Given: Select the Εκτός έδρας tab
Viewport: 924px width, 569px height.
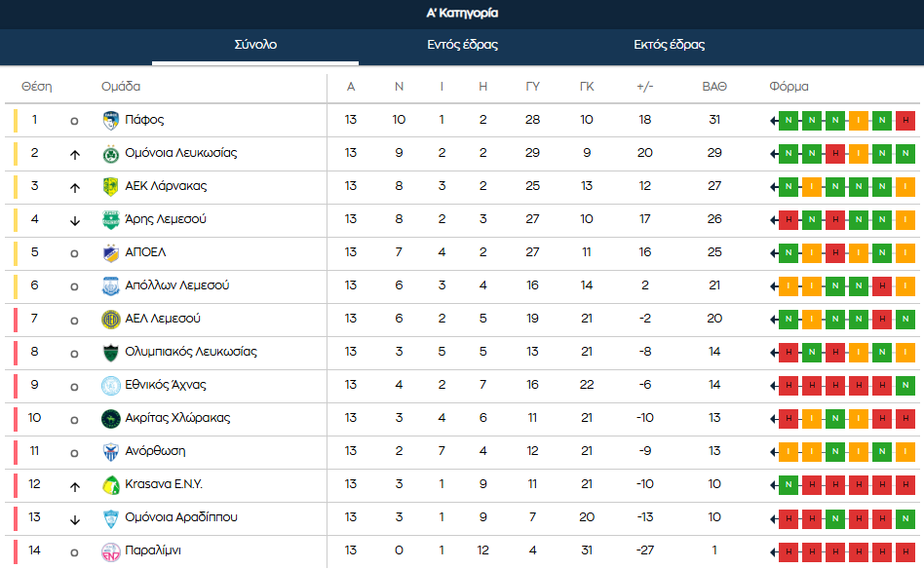Looking at the screenshot, I should [x=669, y=45].
